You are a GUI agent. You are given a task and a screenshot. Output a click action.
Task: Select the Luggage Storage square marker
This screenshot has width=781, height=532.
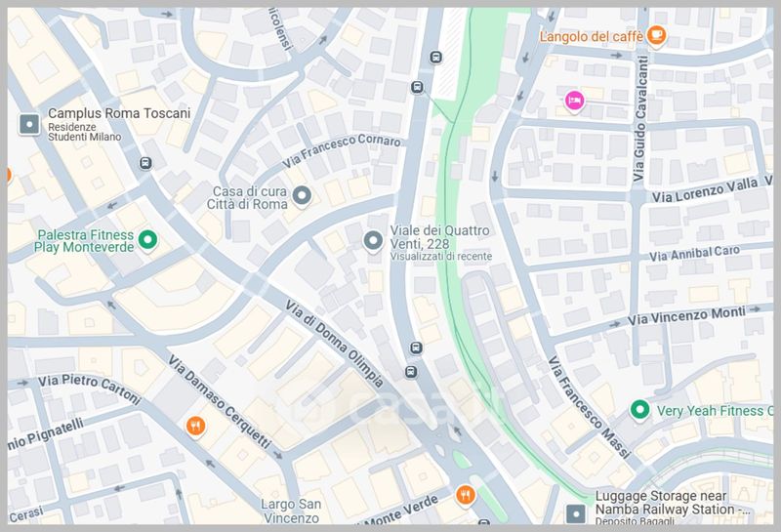coord(576,514)
